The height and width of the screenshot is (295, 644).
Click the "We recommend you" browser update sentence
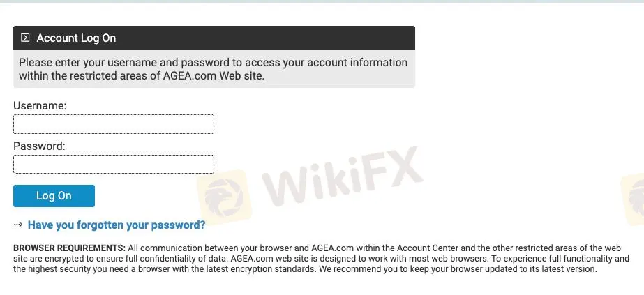click(x=458, y=269)
